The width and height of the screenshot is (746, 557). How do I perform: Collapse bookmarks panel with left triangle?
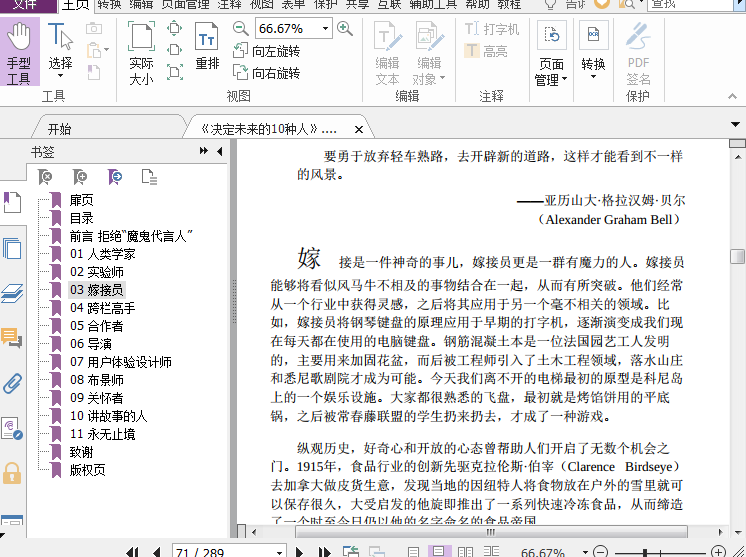[x=219, y=151]
